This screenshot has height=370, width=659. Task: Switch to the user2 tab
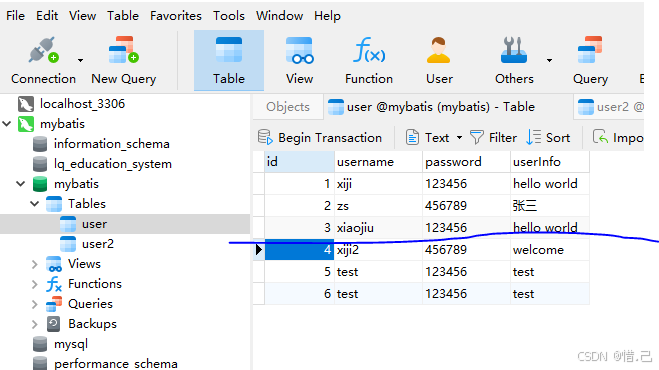609,107
